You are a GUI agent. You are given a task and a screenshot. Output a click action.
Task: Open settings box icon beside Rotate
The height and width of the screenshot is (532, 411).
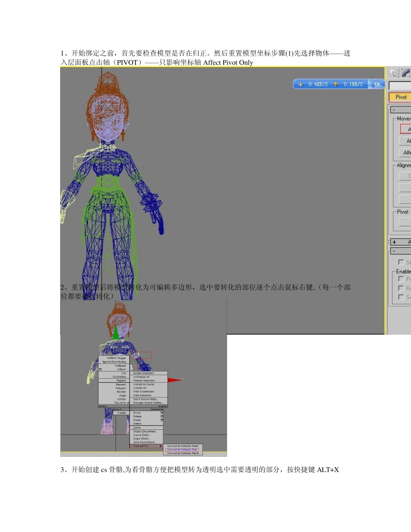click(162, 417)
